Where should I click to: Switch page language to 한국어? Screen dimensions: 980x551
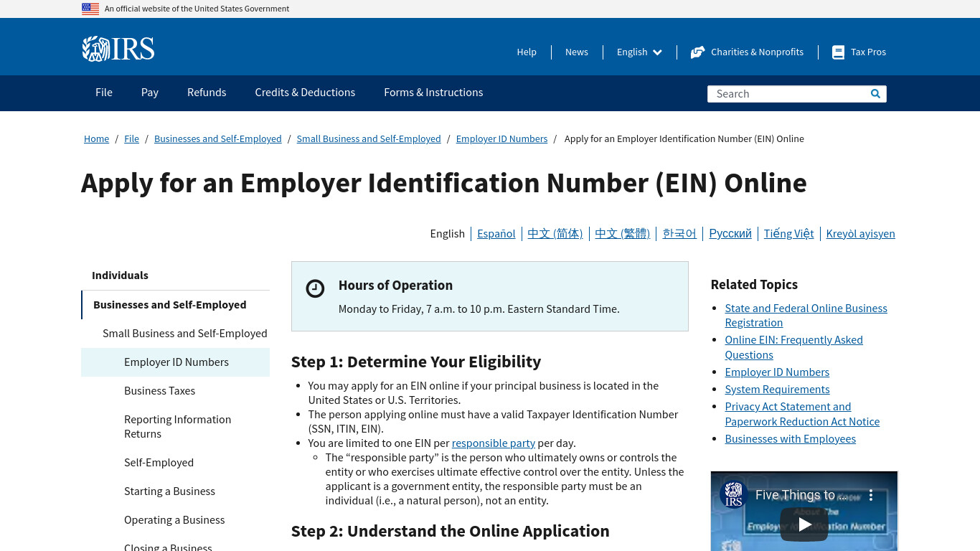(x=679, y=234)
